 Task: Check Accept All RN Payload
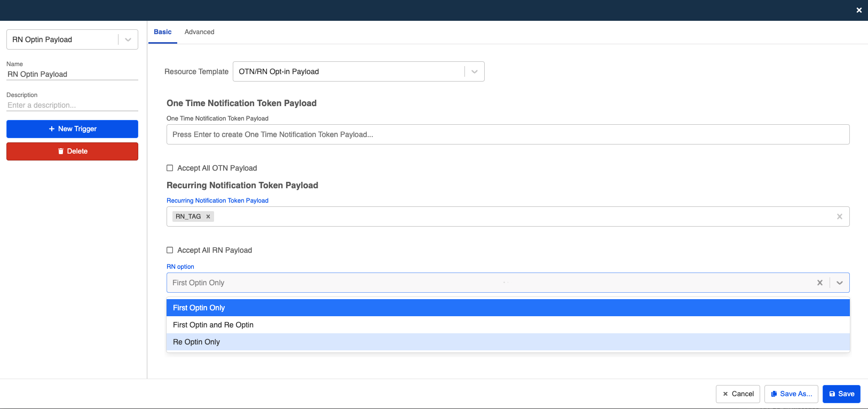pyautogui.click(x=170, y=250)
